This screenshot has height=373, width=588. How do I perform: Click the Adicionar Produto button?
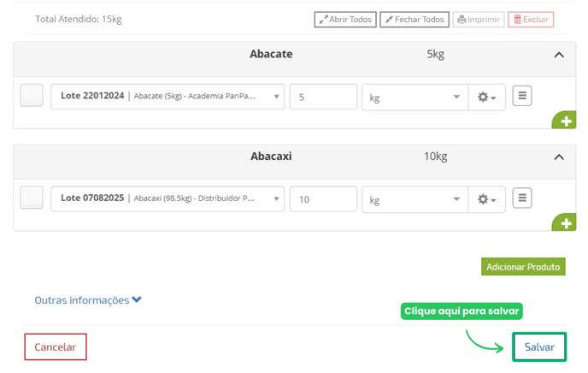[523, 267]
